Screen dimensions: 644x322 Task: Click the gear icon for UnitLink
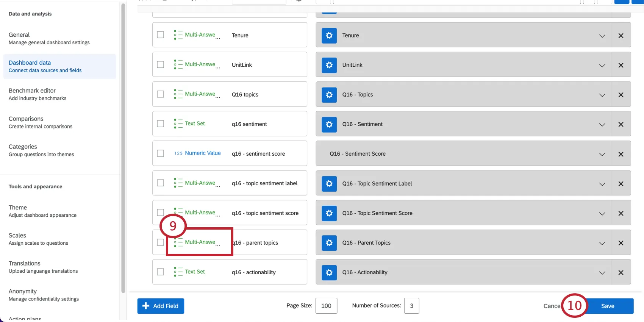pyautogui.click(x=329, y=65)
